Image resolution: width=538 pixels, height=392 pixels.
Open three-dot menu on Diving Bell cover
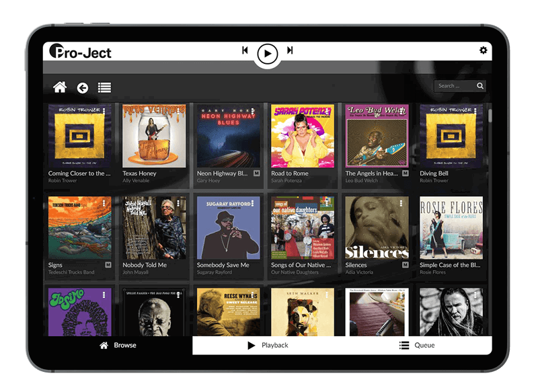click(x=475, y=111)
